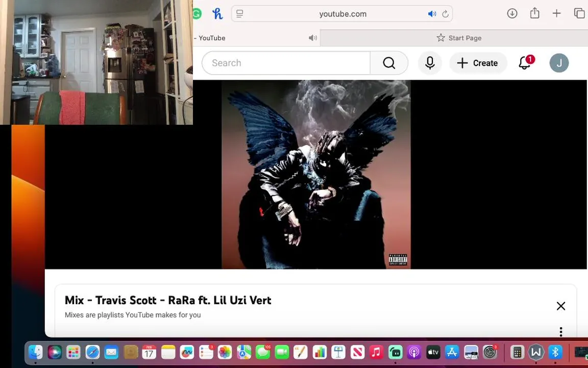Open Calendar showing 17 in Dock

coord(149,352)
